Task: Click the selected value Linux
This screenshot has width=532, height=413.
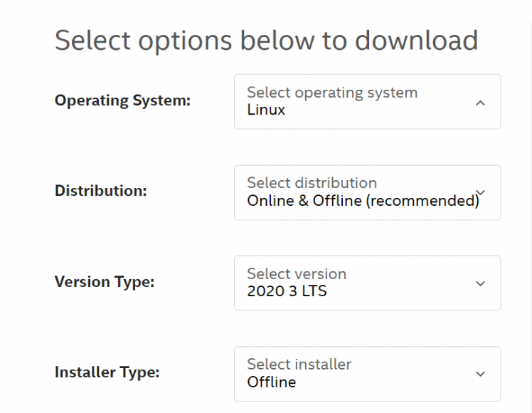Action: [x=266, y=110]
